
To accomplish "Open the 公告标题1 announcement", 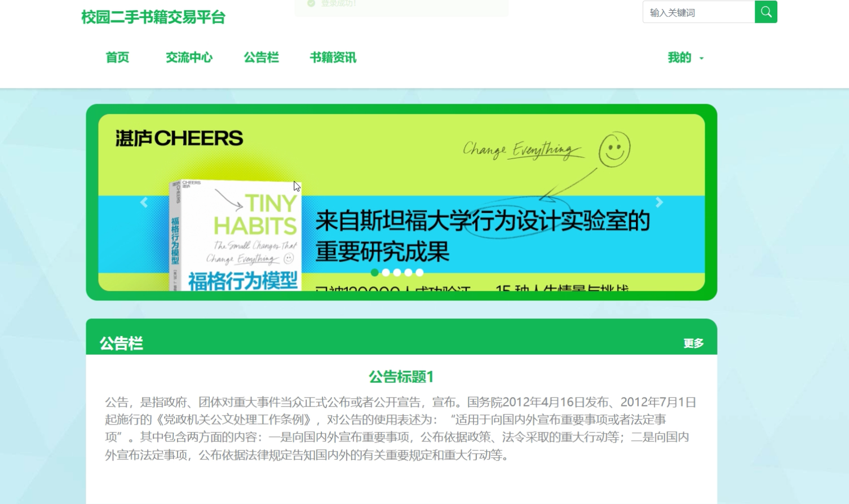I will click(x=401, y=377).
